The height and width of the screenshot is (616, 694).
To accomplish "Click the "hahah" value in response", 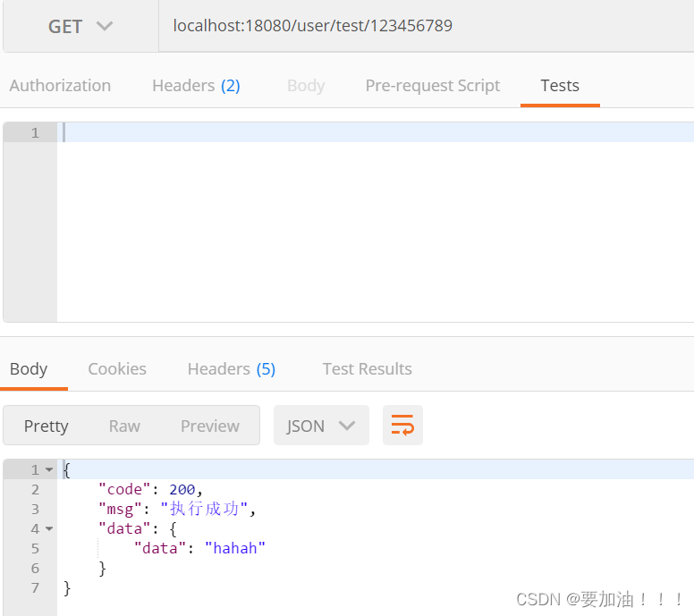I will click(x=235, y=548).
